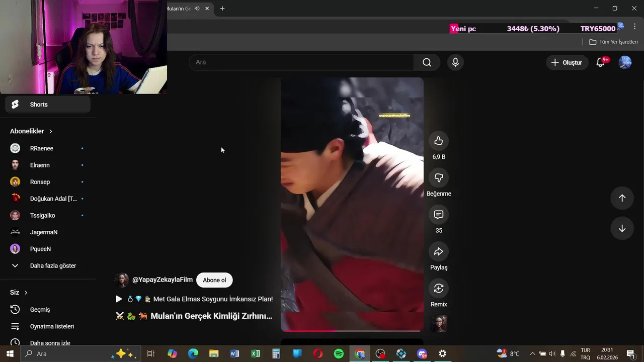Viewport: 644px width, 362px height.
Task: Dislike the short (Beğenme)
Action: point(439,178)
